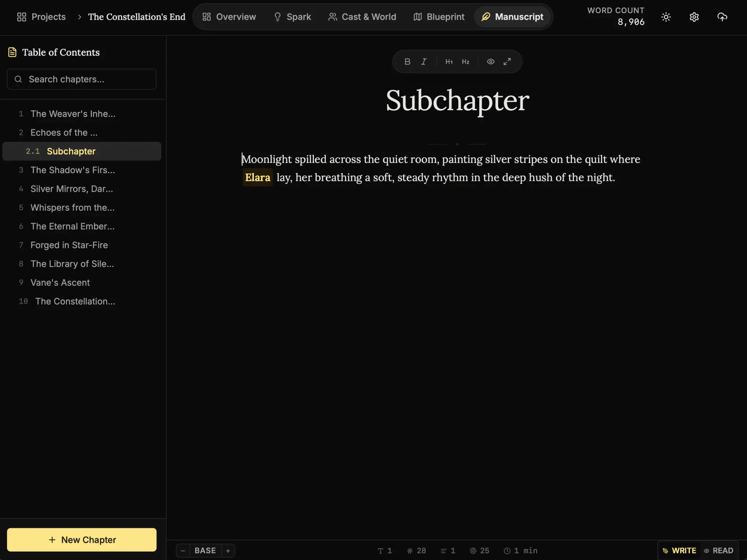This screenshot has height=560, width=747.
Task: Switch to the Cast & World tab
Action: point(362,17)
